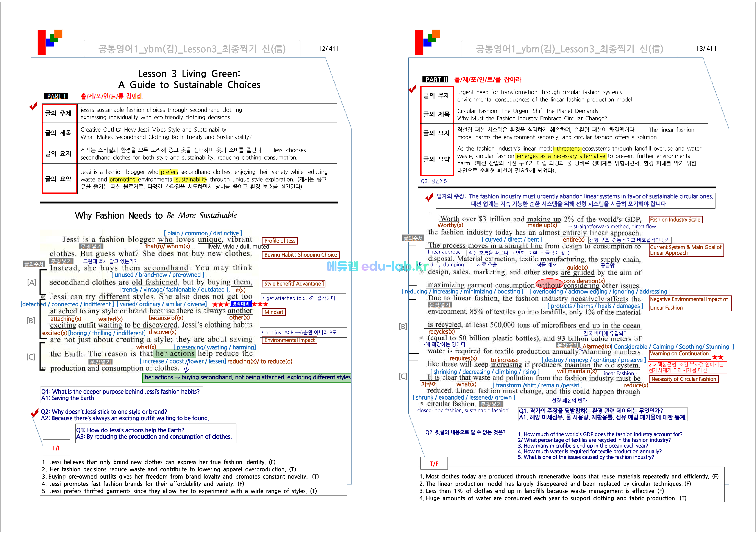Click the 'PART I' black label
Viewport: 756px width, 534px height.
[56, 96]
